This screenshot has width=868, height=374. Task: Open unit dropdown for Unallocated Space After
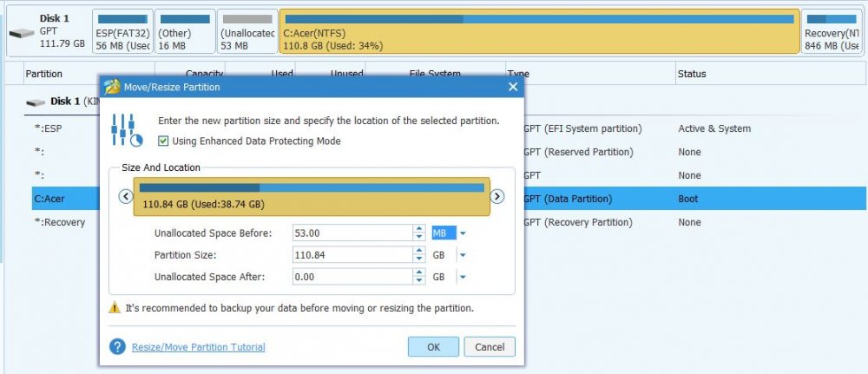463,277
